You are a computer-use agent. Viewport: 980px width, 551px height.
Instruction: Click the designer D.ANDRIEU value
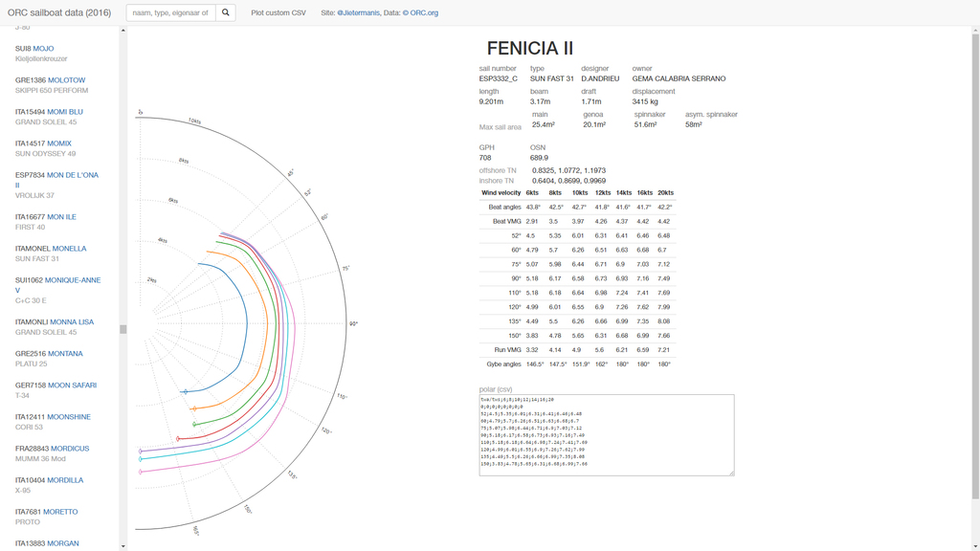click(x=600, y=78)
